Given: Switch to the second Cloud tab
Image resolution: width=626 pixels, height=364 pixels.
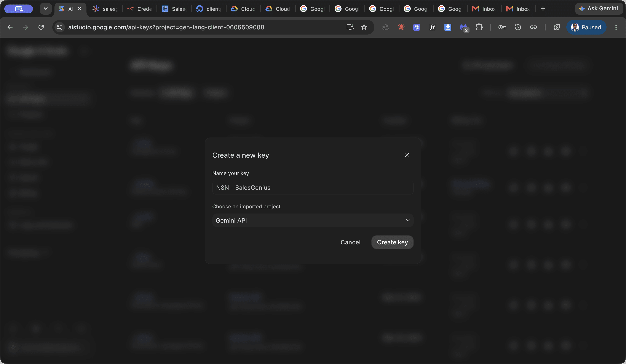Looking at the screenshot, I should [x=278, y=9].
